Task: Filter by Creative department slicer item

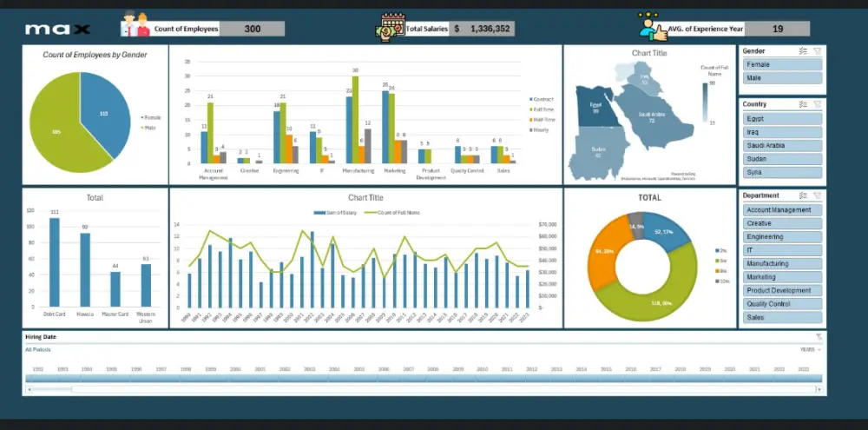Action: [x=782, y=223]
